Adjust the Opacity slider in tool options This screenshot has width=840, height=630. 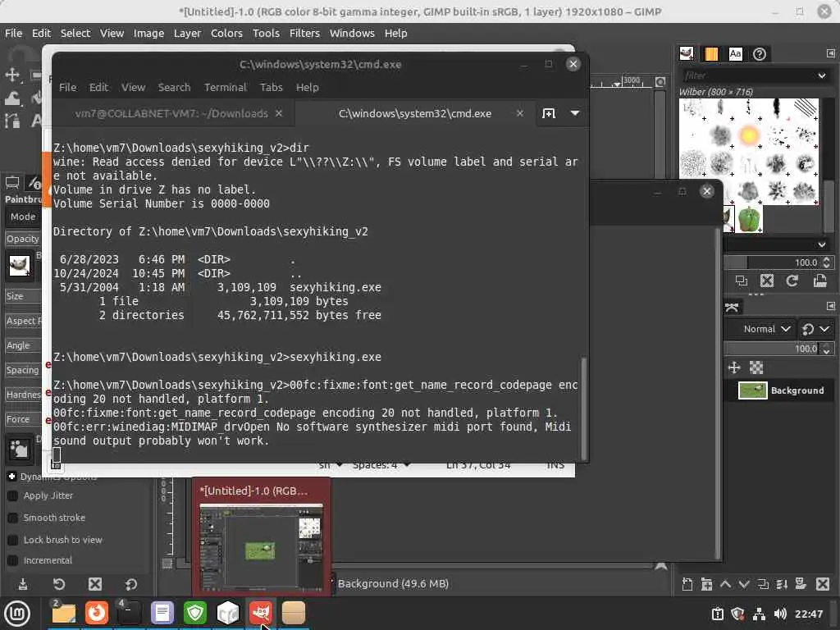click(23, 239)
